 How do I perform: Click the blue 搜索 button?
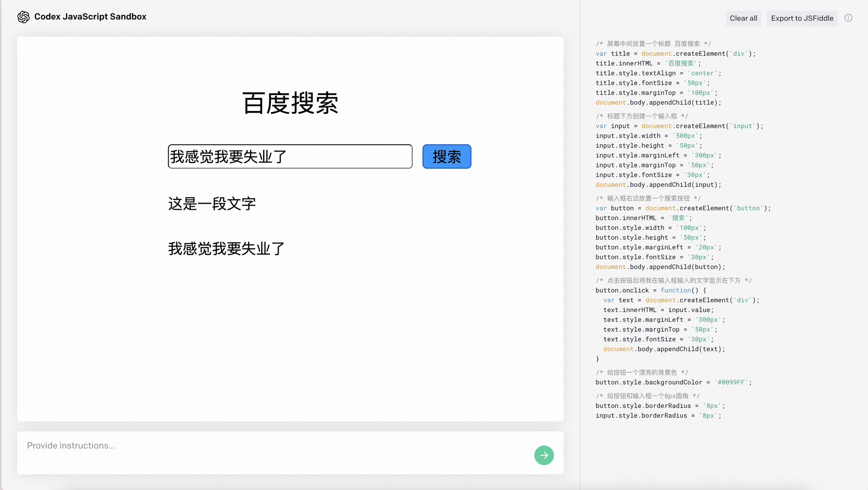[447, 157]
